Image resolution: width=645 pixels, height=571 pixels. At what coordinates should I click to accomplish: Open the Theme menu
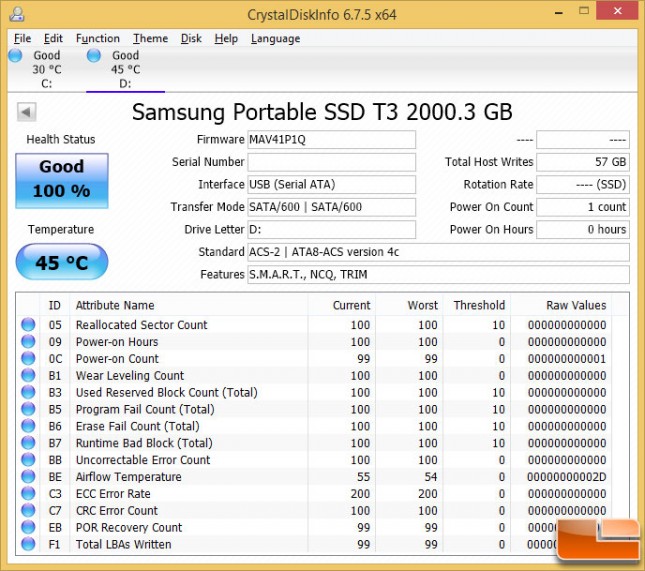point(150,39)
